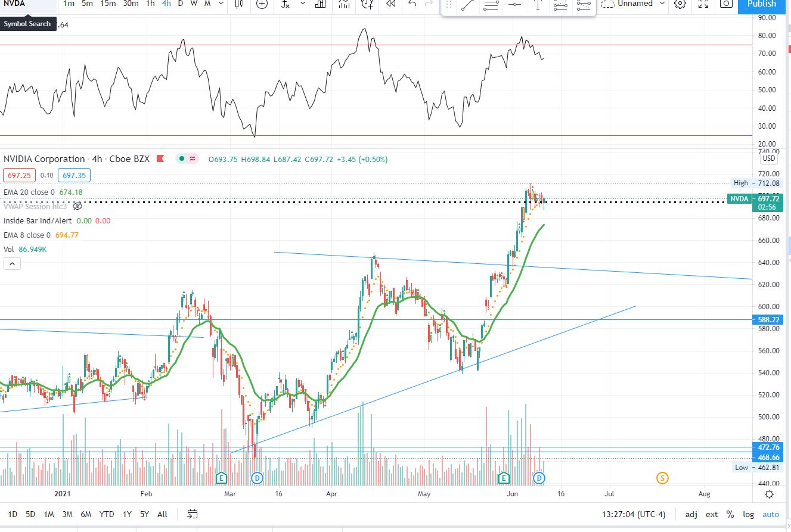Set date range to All
The image size is (791, 532).
162,514
